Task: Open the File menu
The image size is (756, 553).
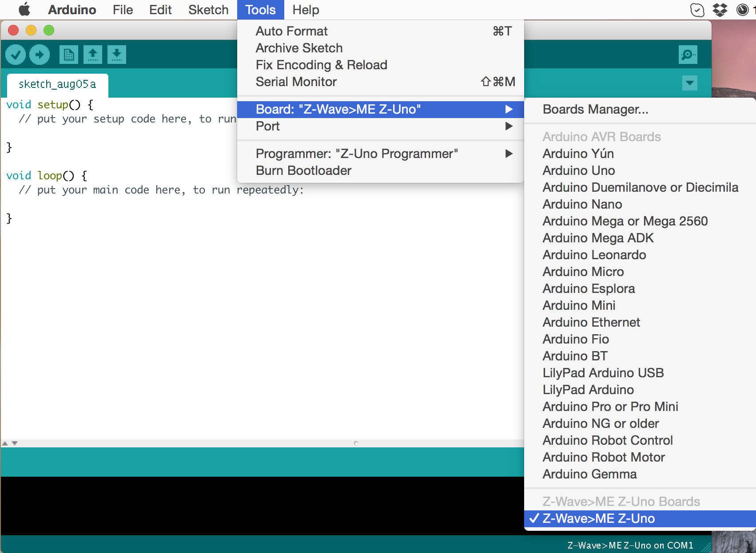Action: click(x=123, y=10)
